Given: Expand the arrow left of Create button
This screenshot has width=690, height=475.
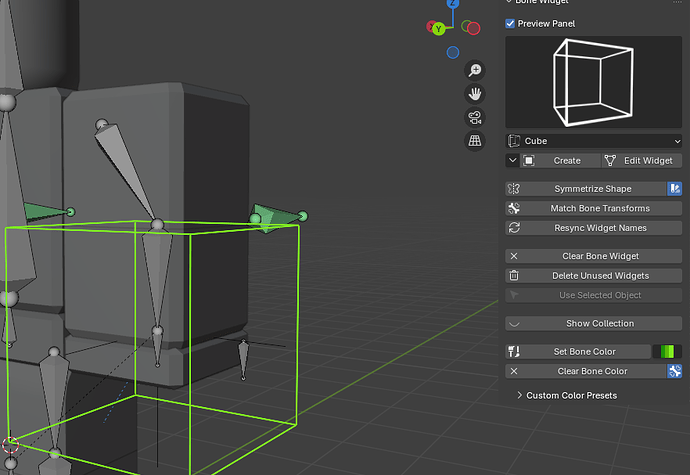Looking at the screenshot, I should [512, 161].
